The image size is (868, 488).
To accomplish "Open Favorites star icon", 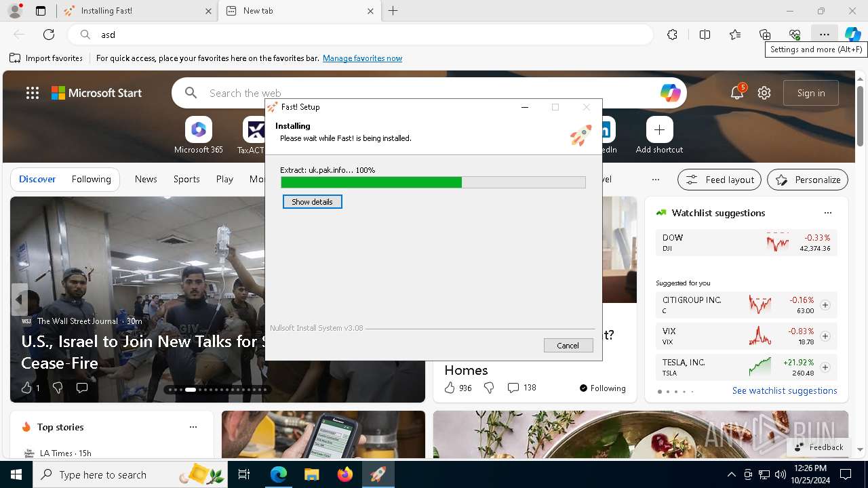I will tap(735, 35).
